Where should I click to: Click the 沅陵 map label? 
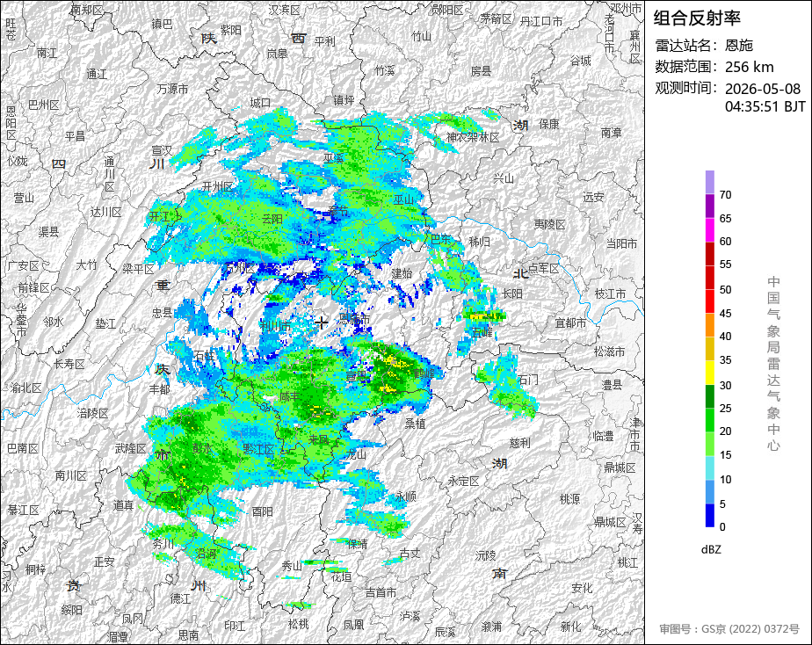coord(486,555)
